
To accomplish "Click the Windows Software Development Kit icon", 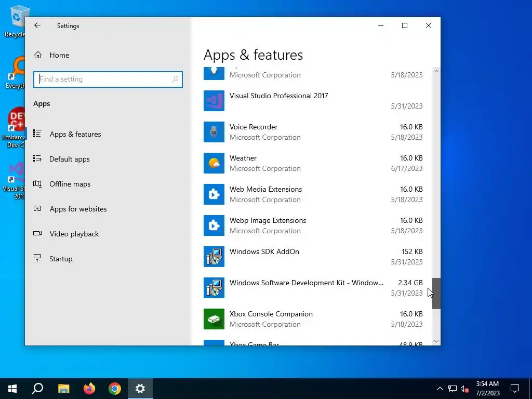I will pos(214,288).
